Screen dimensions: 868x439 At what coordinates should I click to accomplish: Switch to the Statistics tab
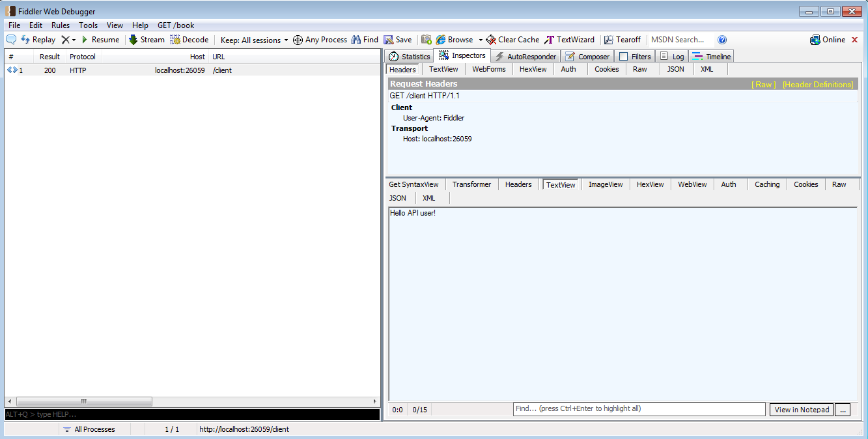tap(409, 56)
